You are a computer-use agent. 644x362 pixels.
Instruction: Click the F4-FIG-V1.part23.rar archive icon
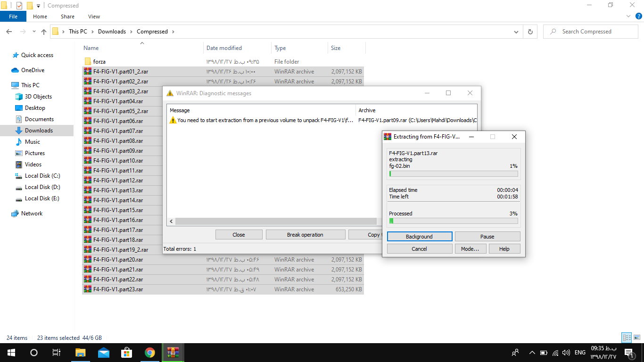tap(87, 289)
